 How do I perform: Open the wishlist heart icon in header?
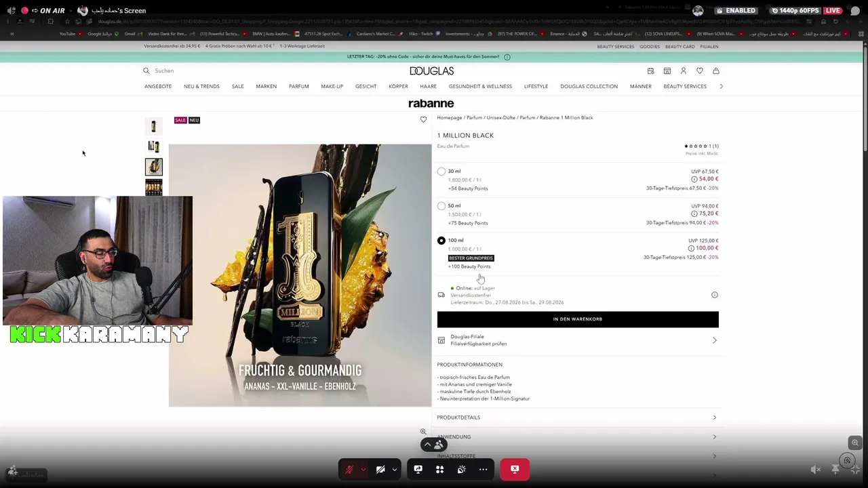[699, 70]
